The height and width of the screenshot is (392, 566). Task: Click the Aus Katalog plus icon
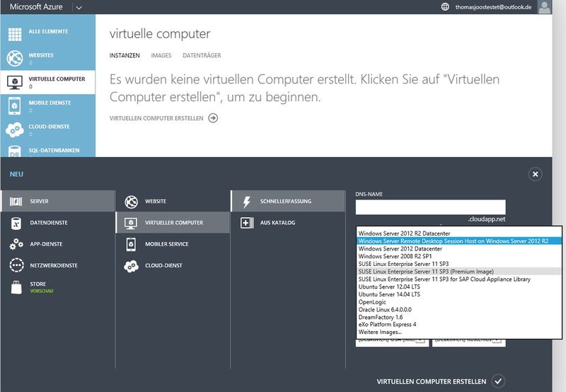pos(247,223)
